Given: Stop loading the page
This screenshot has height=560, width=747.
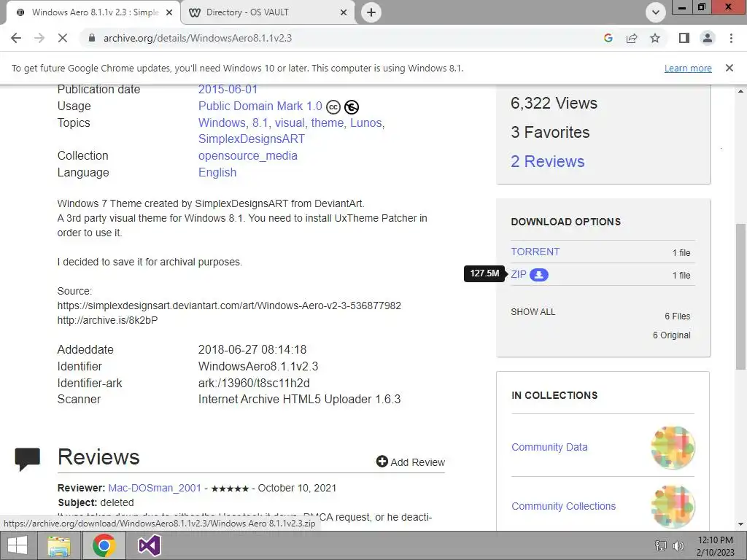Looking at the screenshot, I should (63, 38).
